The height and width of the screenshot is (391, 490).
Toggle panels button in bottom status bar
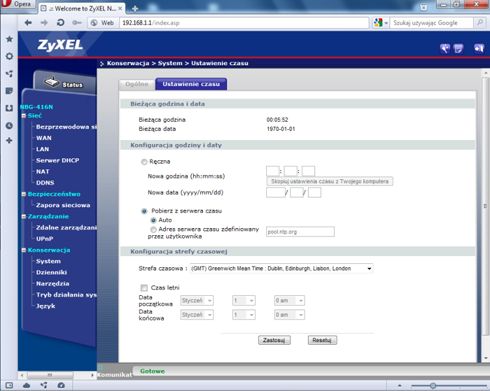coord(9,385)
